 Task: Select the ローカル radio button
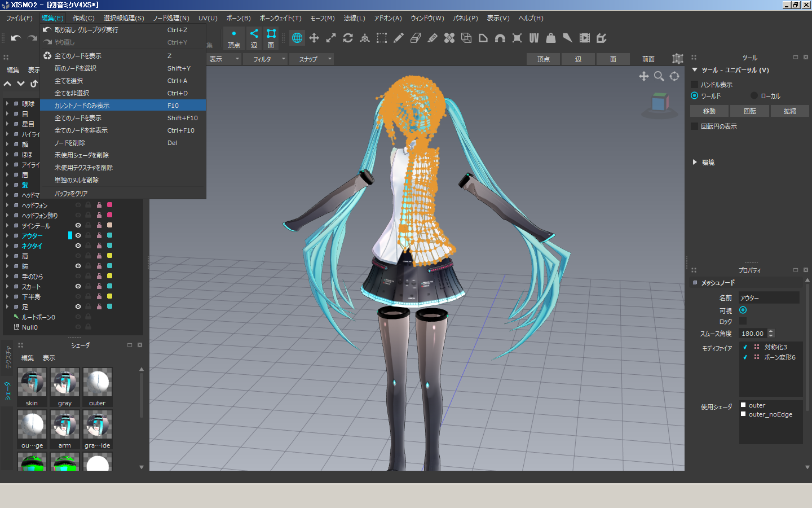click(754, 95)
